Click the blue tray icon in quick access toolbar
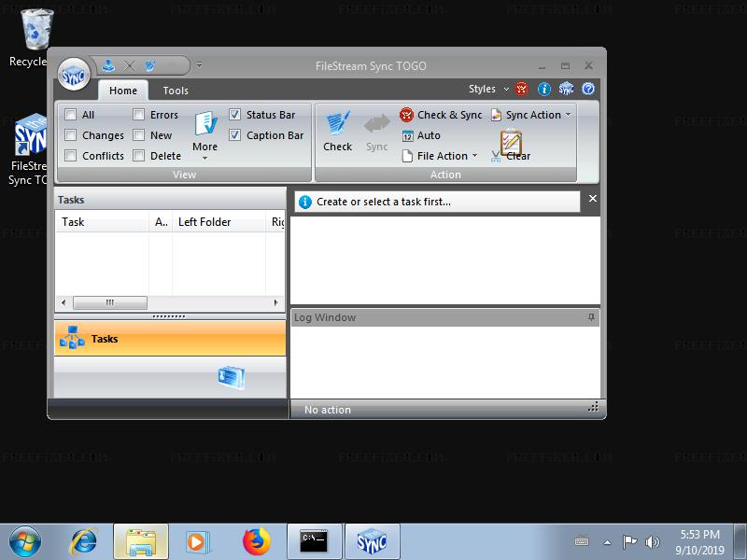Viewport: 747px width, 560px height. (108, 65)
